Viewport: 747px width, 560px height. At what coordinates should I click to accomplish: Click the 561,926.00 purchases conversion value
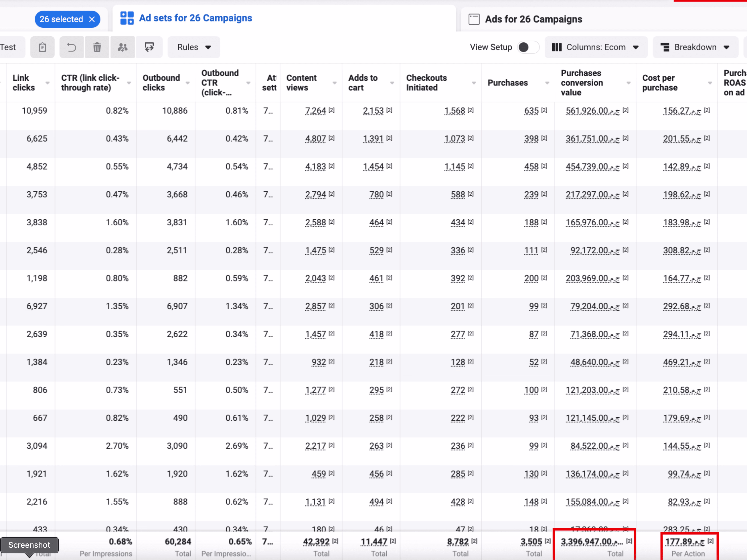[x=592, y=111]
